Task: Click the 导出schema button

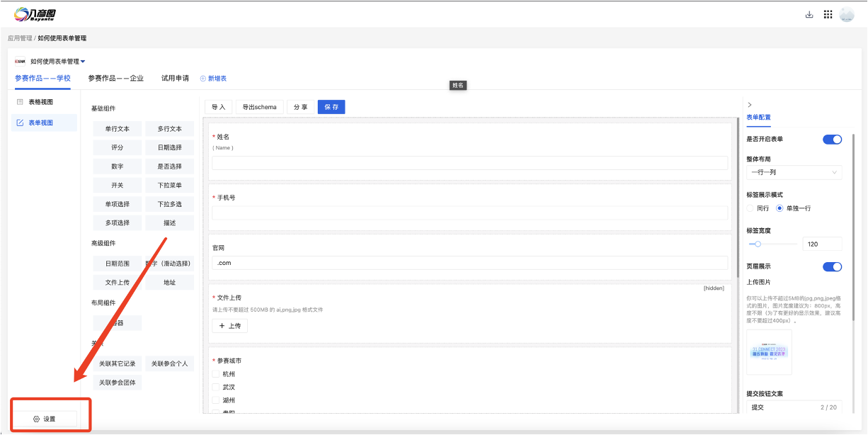Action: coord(259,107)
